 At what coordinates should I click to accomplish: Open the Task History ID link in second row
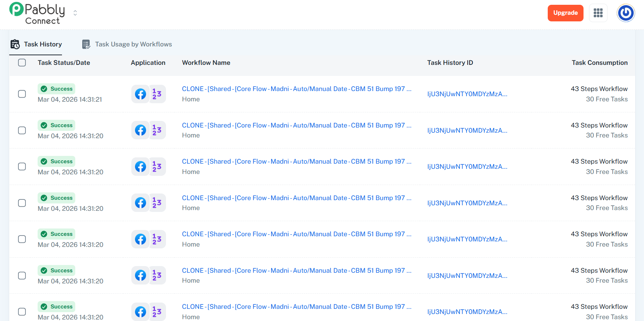pos(467,130)
